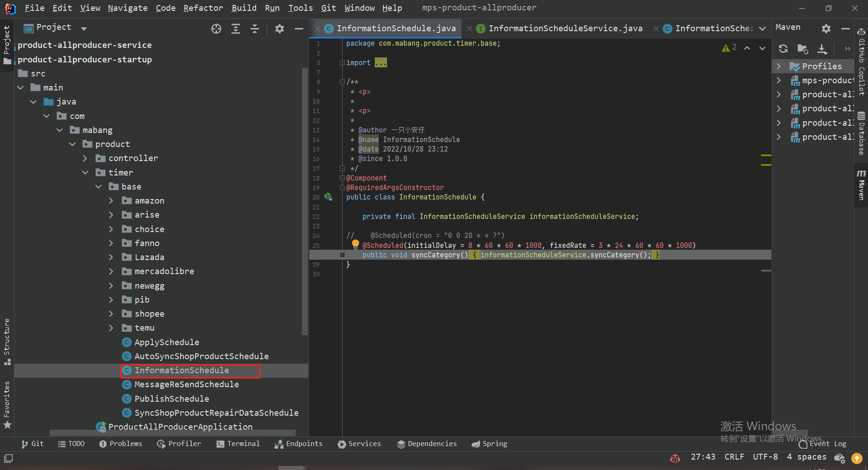
Task: Open Project panel gear settings
Action: (x=279, y=29)
